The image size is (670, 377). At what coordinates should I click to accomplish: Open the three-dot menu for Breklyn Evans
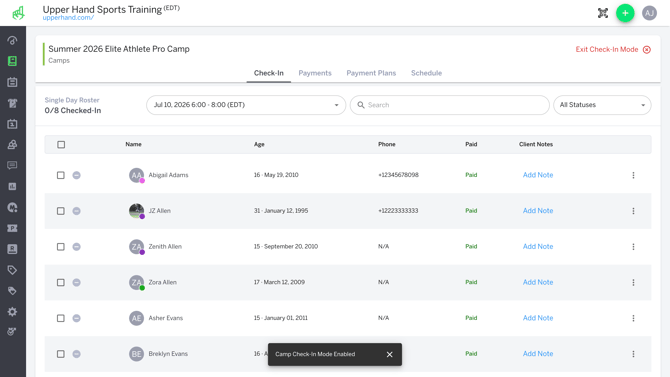(x=633, y=354)
